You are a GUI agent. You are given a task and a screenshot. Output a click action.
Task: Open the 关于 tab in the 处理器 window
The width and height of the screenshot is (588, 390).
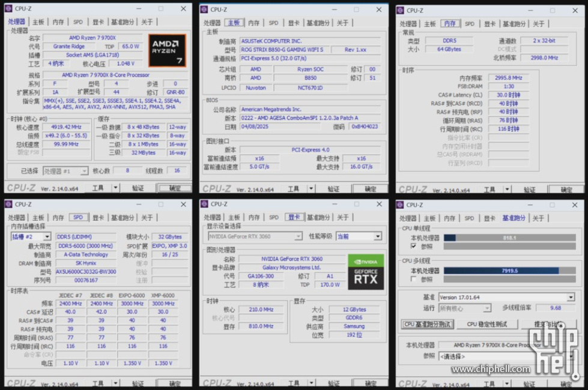pyautogui.click(x=147, y=22)
